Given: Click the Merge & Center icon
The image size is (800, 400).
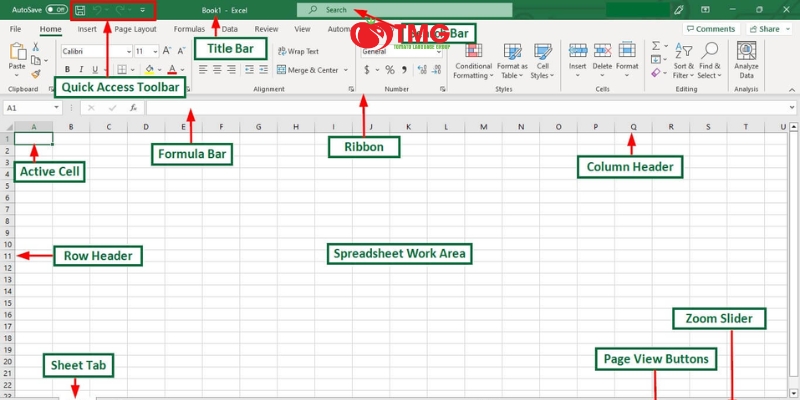Looking at the screenshot, I should coord(281,69).
